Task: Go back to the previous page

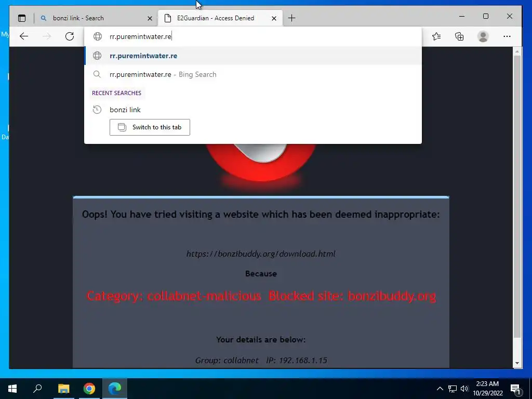Action: coord(24,36)
